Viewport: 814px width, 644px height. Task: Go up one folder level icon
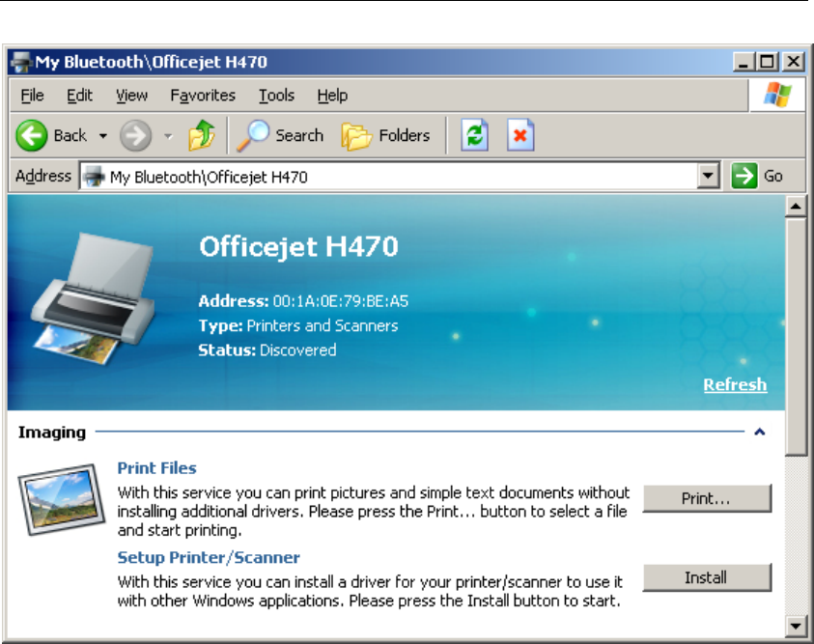(202, 135)
